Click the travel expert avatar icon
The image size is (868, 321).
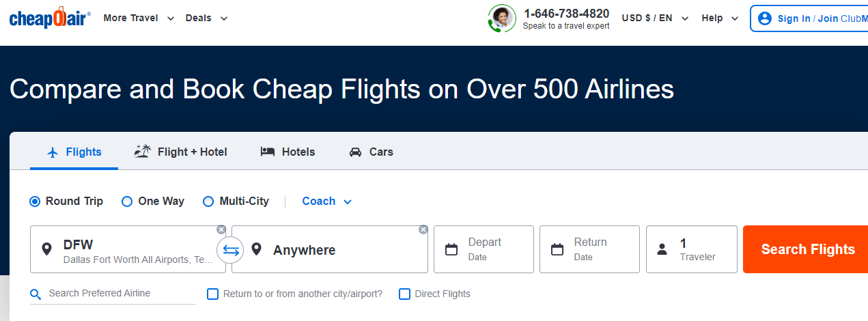502,18
